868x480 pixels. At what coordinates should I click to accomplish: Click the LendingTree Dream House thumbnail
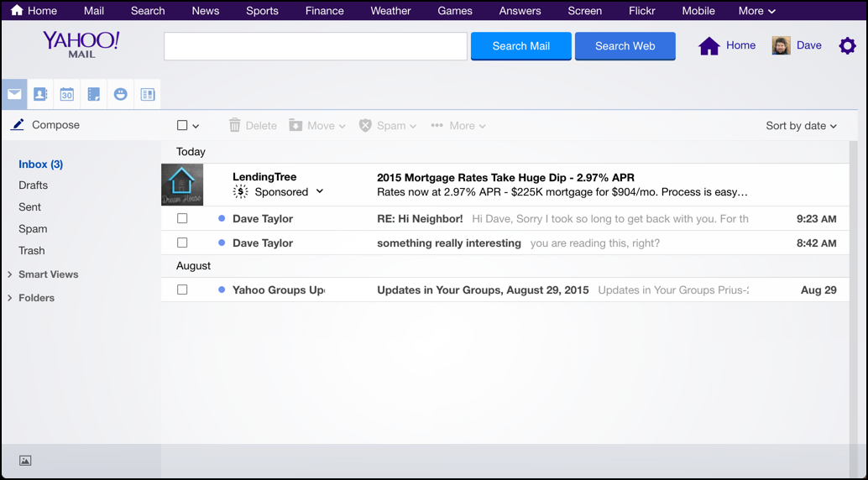[182, 185]
